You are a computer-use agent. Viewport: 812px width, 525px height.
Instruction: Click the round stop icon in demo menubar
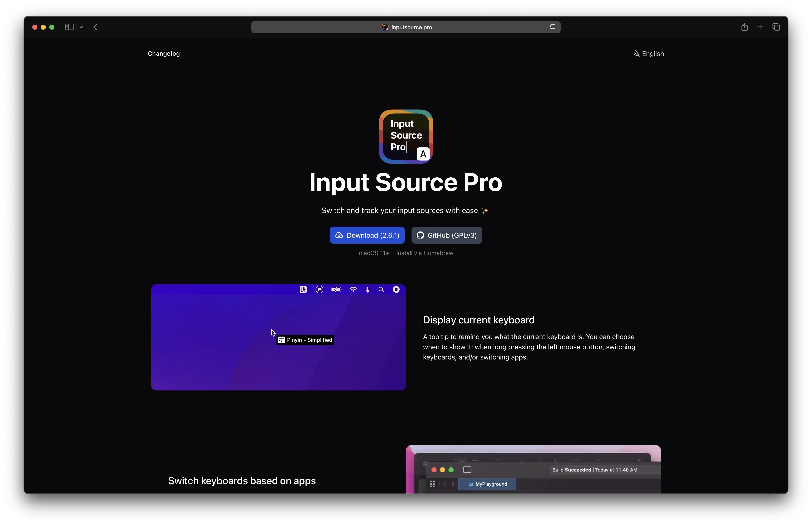[x=396, y=289]
